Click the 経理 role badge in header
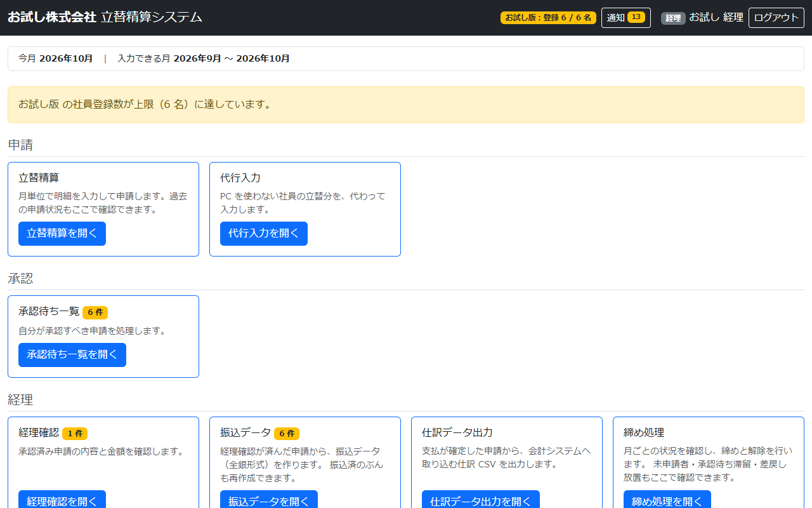The height and width of the screenshot is (508, 812). tap(673, 18)
